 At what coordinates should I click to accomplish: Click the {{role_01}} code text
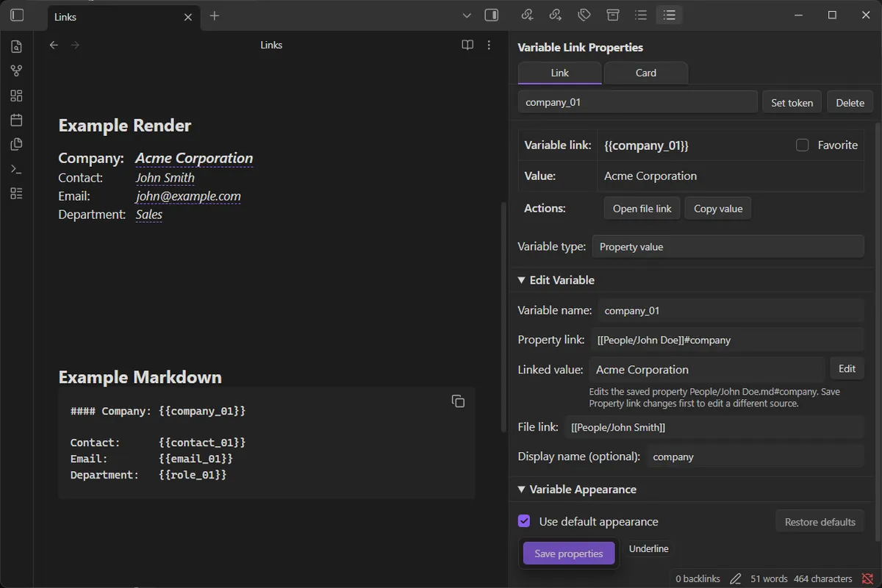[193, 475]
